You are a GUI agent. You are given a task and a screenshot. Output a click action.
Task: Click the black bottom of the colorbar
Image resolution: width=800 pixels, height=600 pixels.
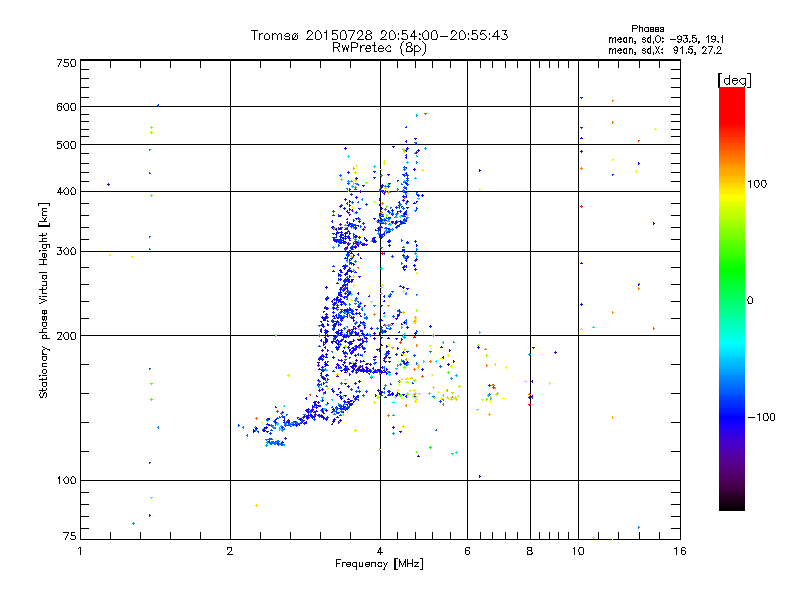[732, 503]
